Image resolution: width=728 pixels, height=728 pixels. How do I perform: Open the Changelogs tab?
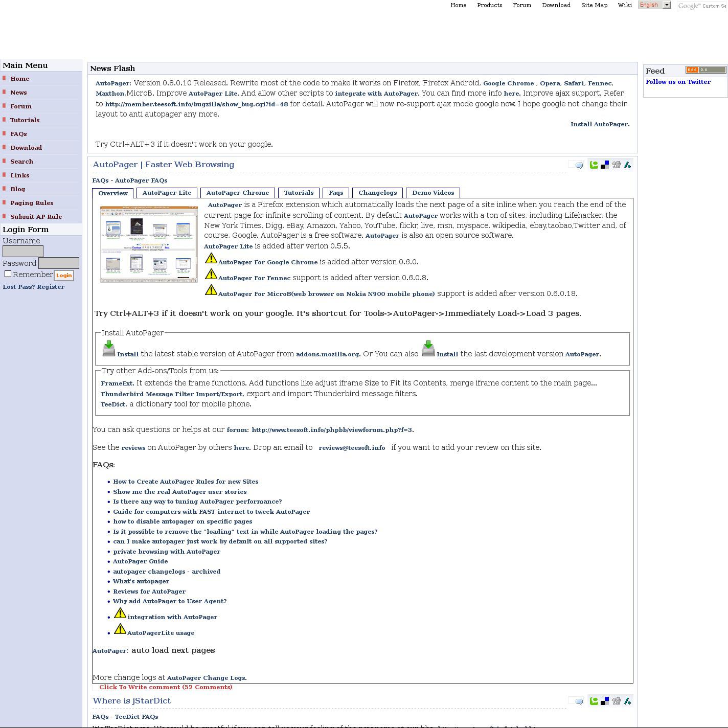point(377,193)
